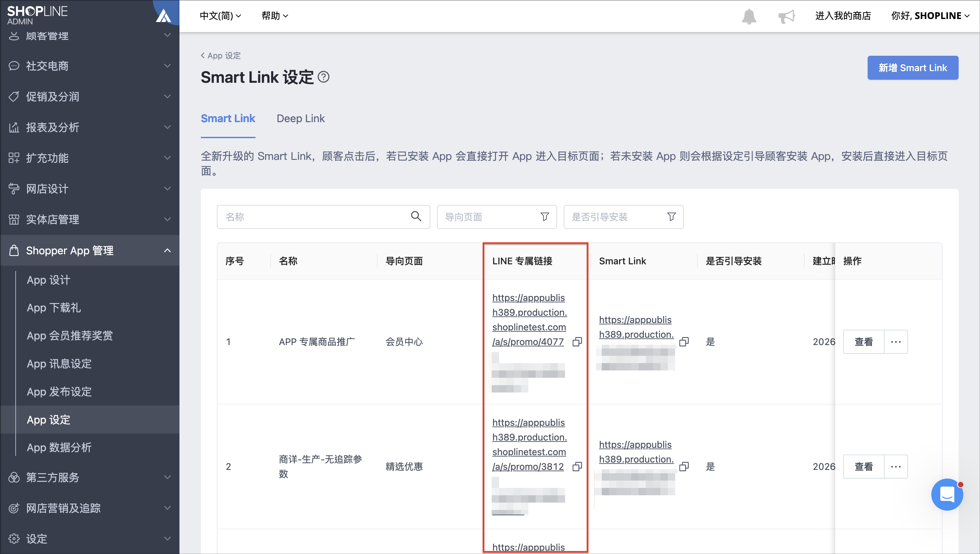
Task: Open App 会员推荐奖赏 in the sidebar
Action: [70, 335]
